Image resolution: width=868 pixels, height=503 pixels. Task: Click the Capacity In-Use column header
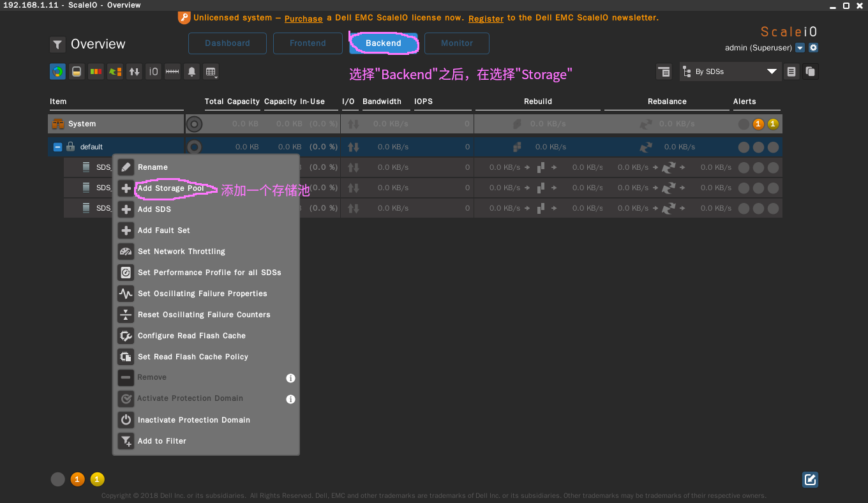294,101
